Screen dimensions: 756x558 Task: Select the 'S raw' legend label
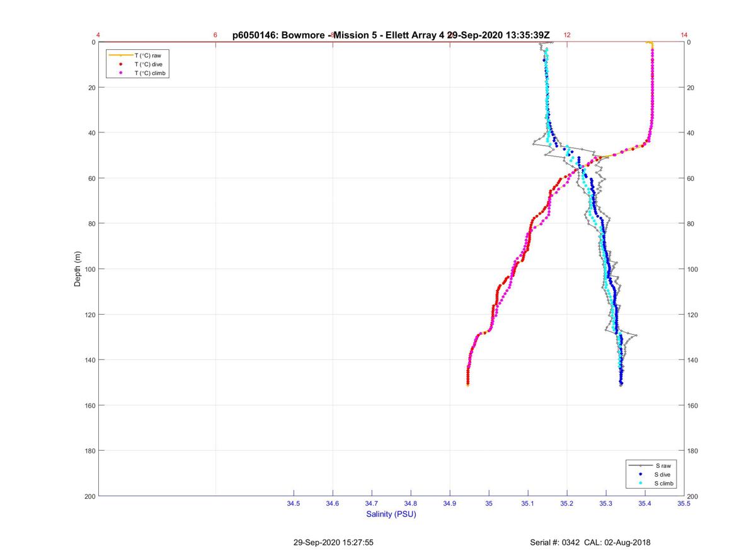point(663,465)
